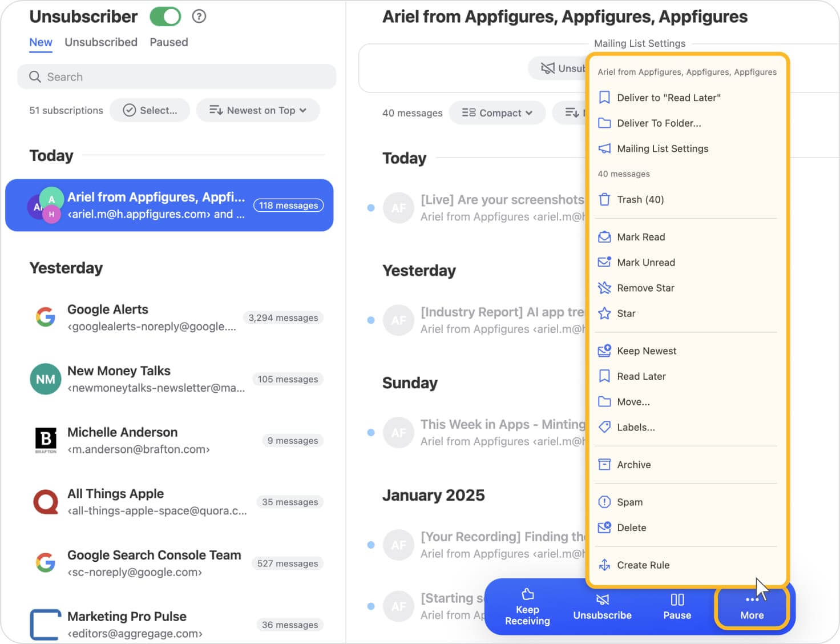Image resolution: width=840 pixels, height=644 pixels.
Task: Open the Select... subscriptions button
Action: (150, 110)
